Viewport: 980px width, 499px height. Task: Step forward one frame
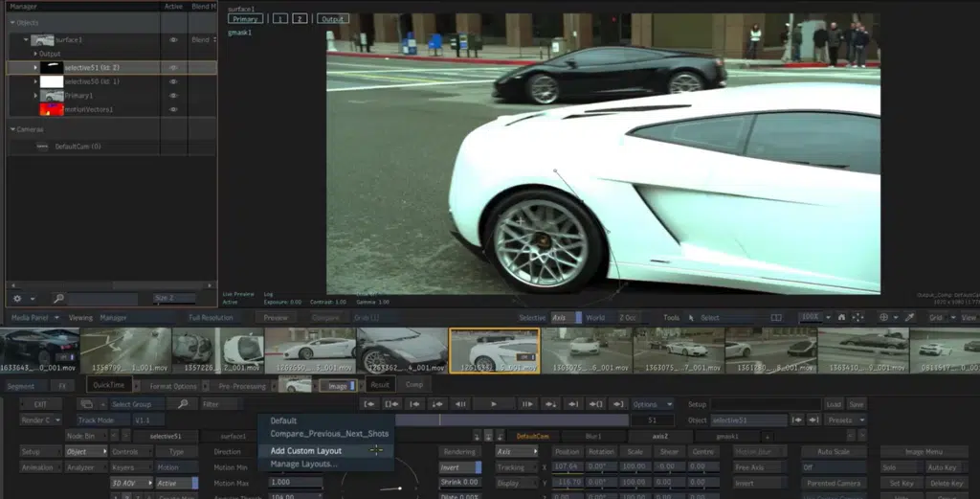[527, 404]
